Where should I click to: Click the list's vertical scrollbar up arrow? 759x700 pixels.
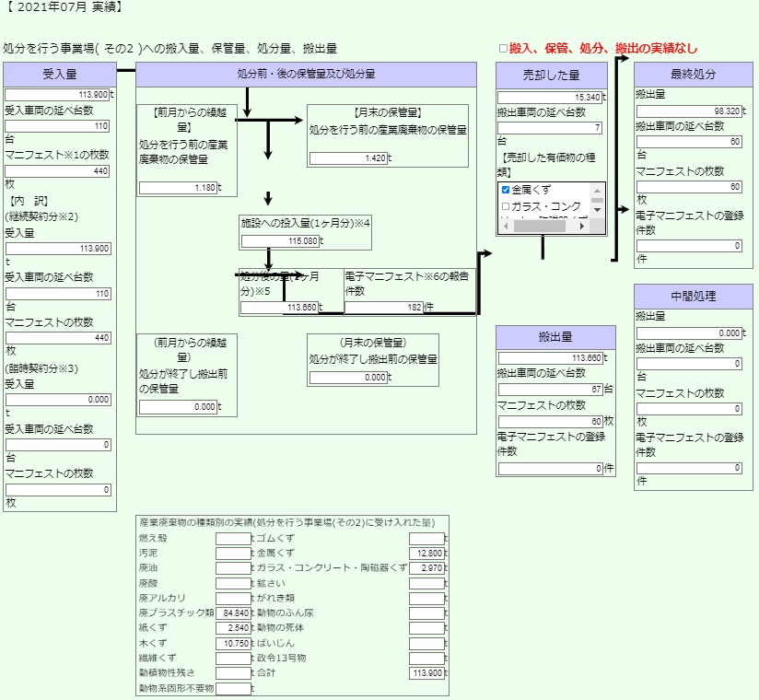(597, 191)
